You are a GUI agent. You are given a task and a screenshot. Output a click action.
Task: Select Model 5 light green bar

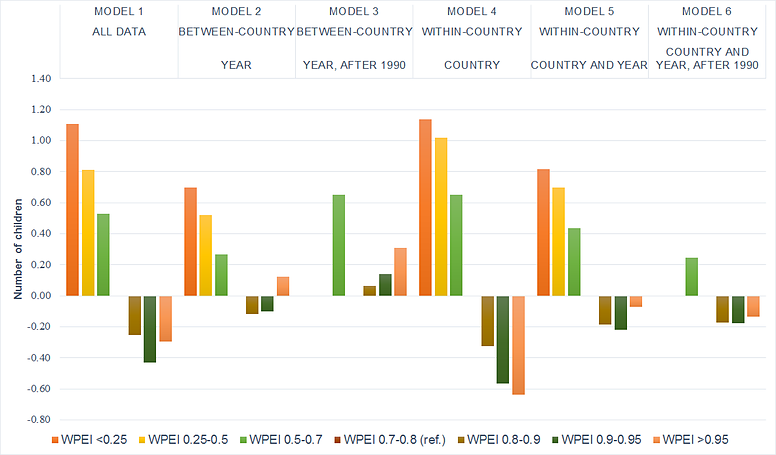pyautogui.click(x=574, y=262)
